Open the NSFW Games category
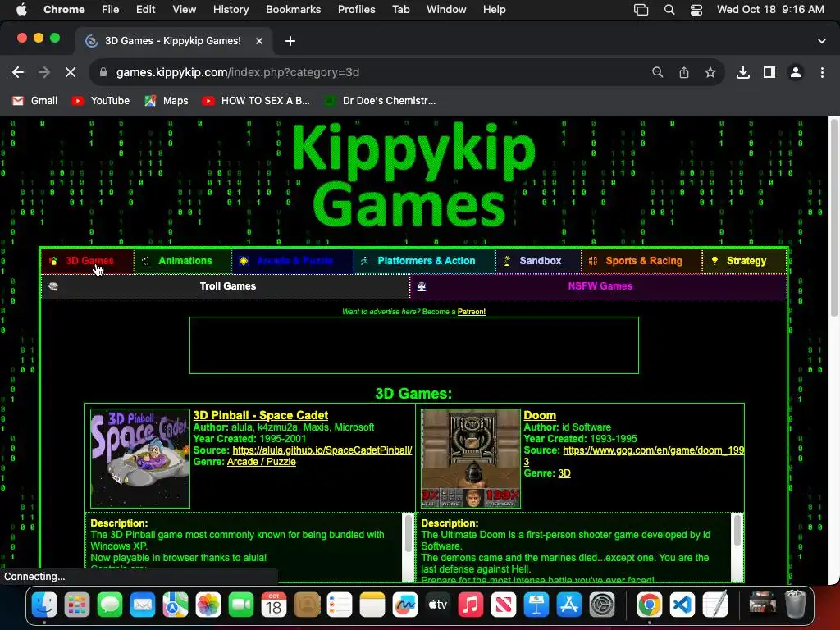Viewport: 840px width, 630px height. click(598, 286)
